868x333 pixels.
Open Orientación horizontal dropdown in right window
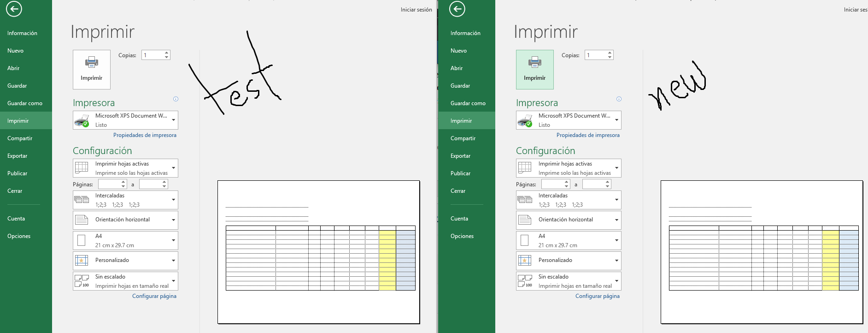click(569, 220)
